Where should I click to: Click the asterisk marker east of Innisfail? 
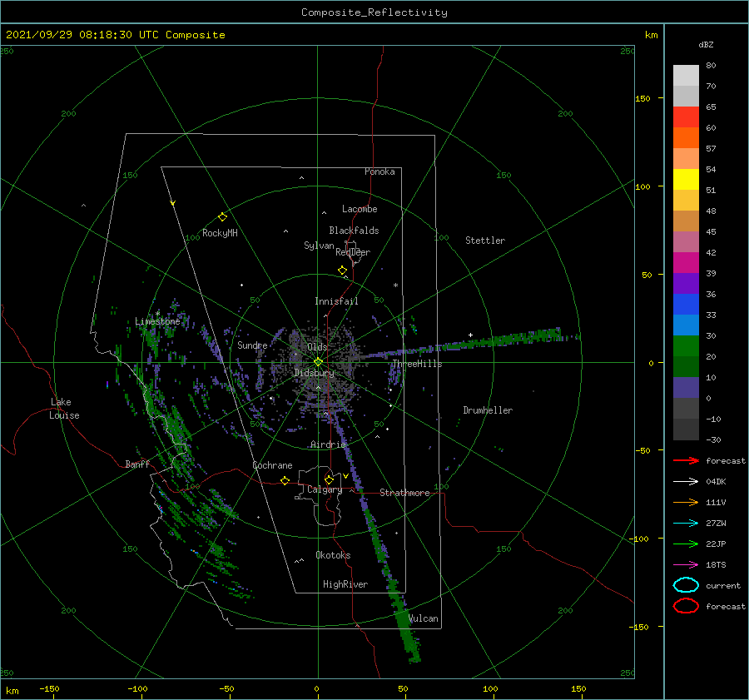click(x=395, y=285)
